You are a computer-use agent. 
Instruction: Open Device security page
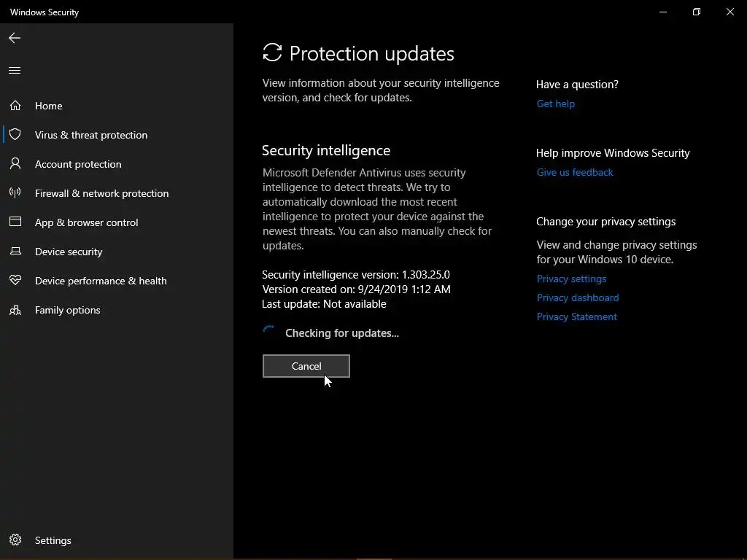[69, 252]
